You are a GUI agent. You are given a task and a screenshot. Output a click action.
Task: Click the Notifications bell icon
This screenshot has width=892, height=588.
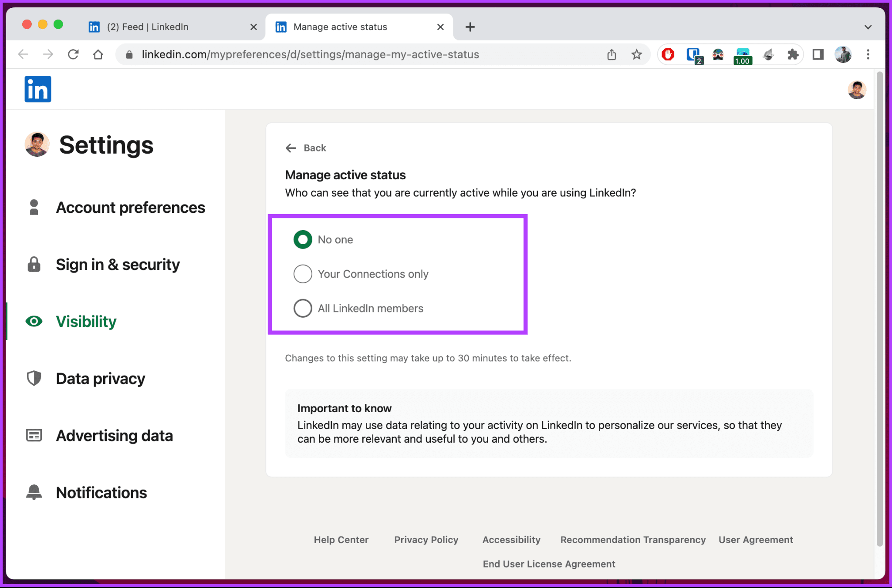34,491
